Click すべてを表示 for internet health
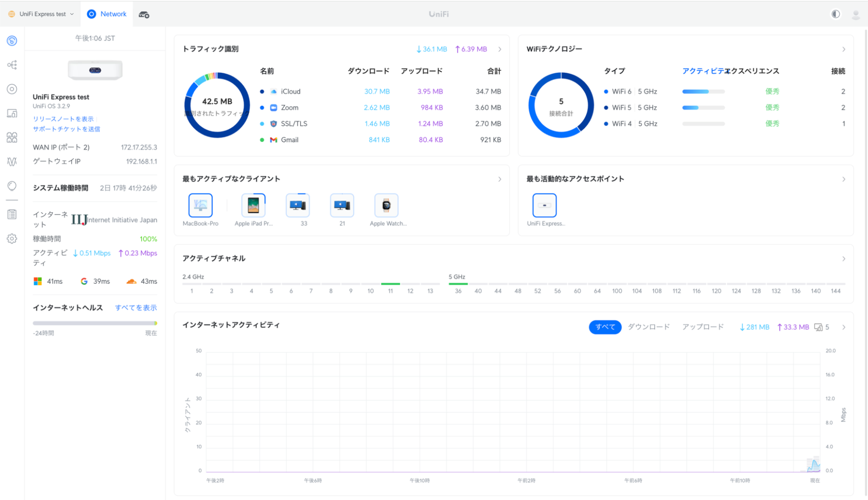Screen dimensions: 868x500 (135, 308)
